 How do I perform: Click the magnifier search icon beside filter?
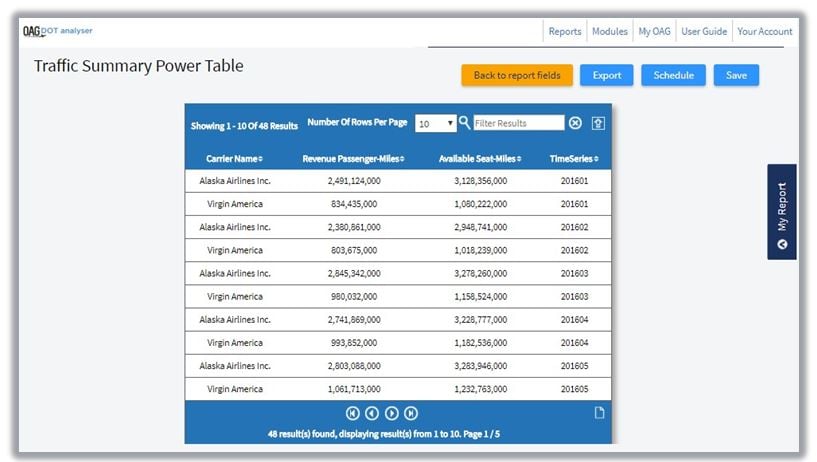[x=464, y=123]
